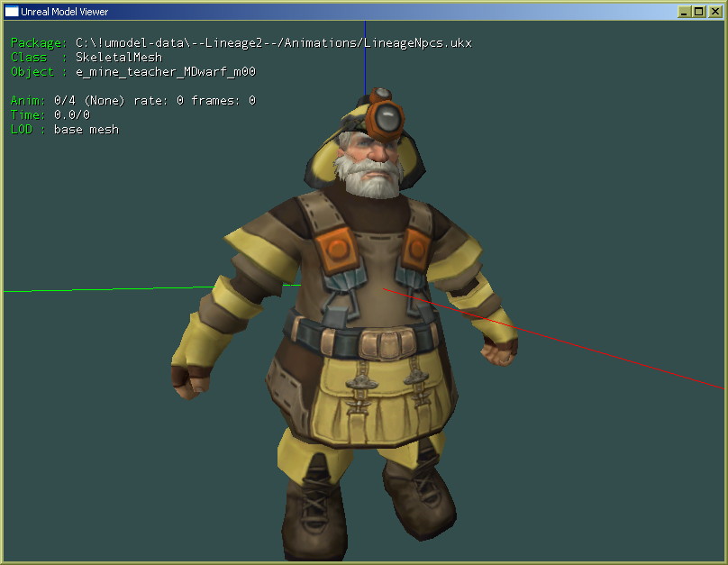728x565 pixels.
Task: Click the 'frames: 0' text
Action: pos(223,101)
